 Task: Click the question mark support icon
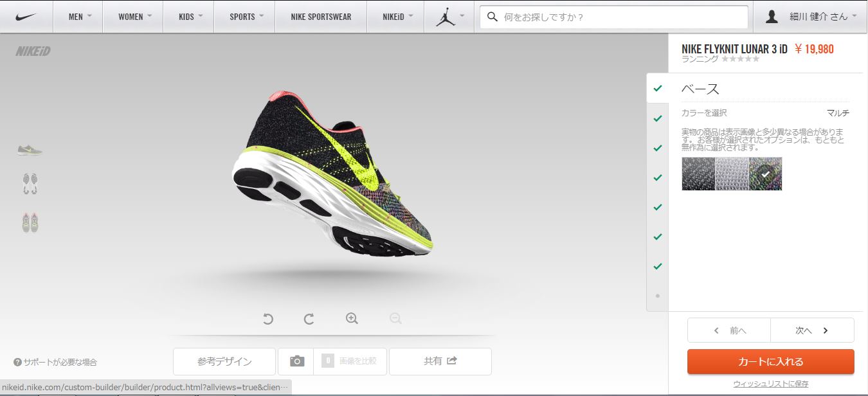pyautogui.click(x=17, y=362)
